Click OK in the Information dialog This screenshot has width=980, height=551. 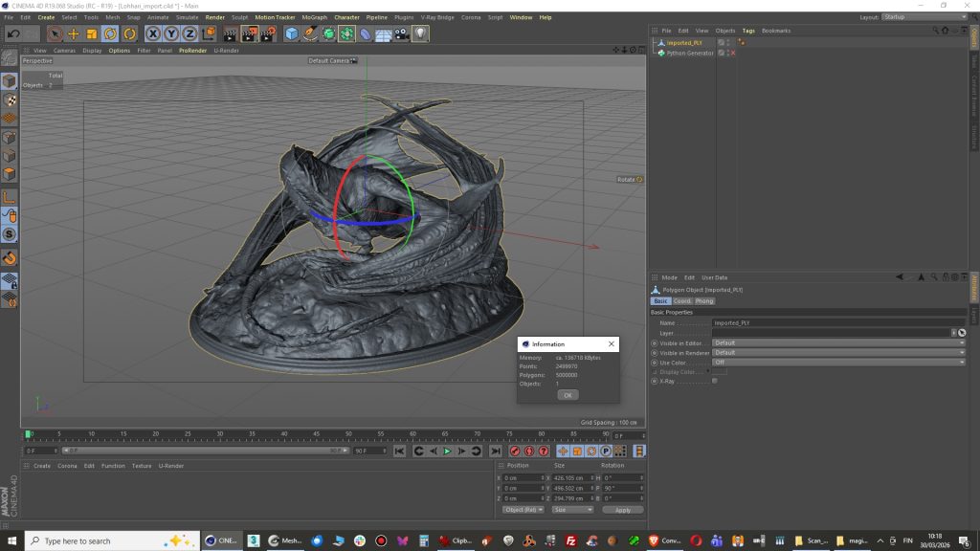click(x=568, y=394)
